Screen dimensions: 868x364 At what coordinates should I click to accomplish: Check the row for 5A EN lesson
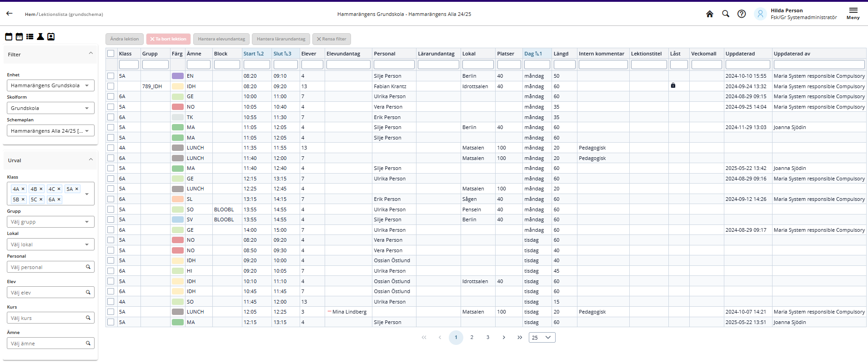111,76
